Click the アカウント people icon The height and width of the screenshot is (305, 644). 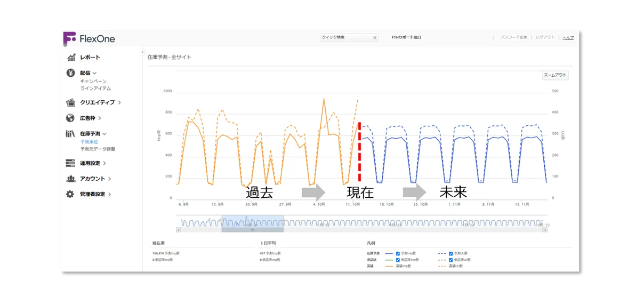70,179
